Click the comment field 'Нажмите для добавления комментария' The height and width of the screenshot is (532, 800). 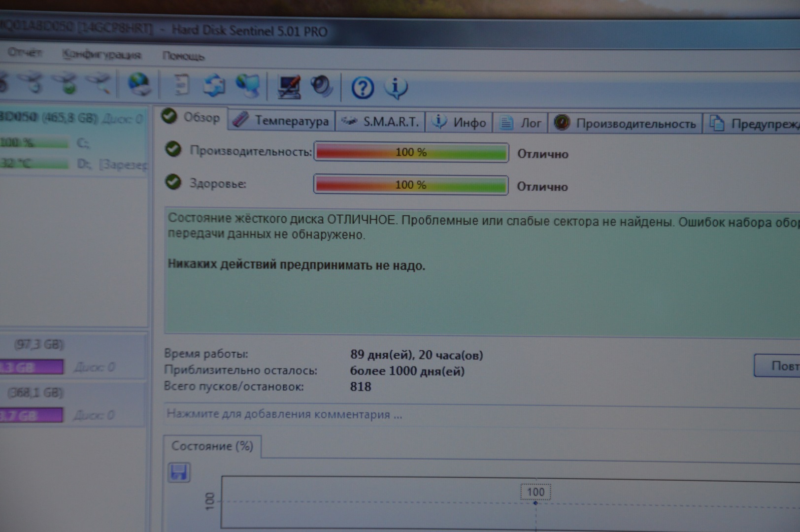pyautogui.click(x=285, y=414)
